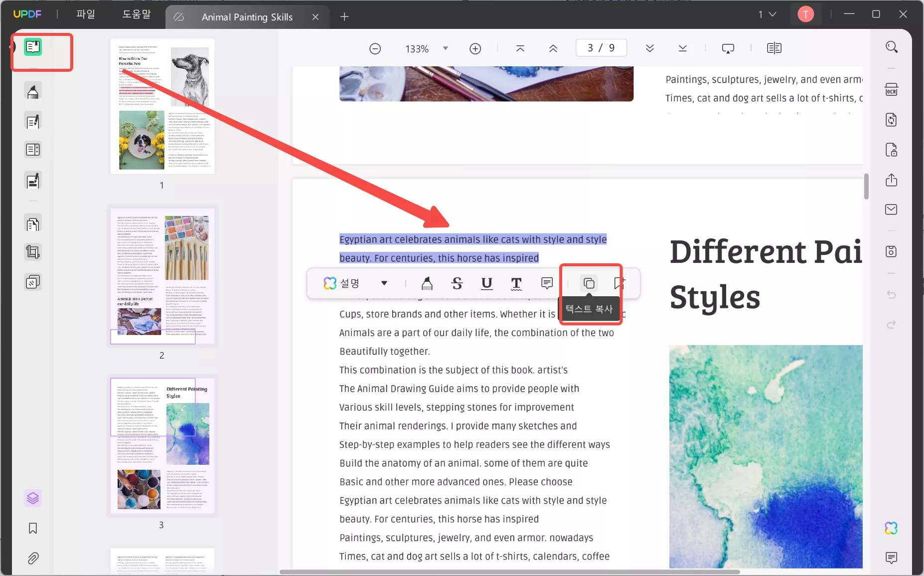The height and width of the screenshot is (576, 924).
Task: Switch to Animal Painting Skills tab
Action: 247,17
